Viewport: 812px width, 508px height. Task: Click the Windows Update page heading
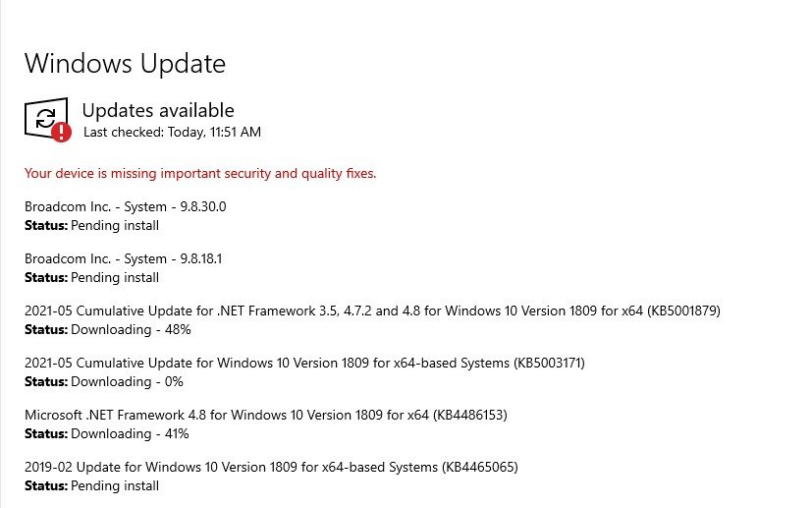pyautogui.click(x=125, y=64)
